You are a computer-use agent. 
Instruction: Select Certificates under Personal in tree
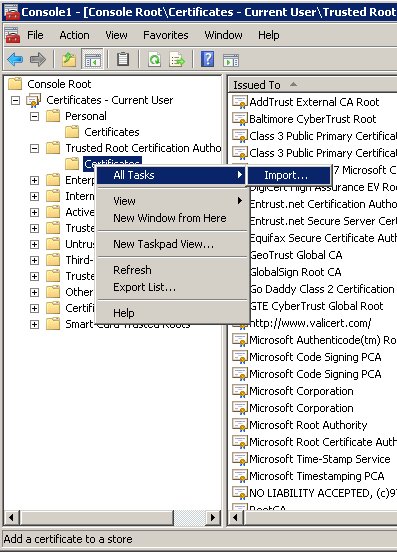(x=112, y=132)
